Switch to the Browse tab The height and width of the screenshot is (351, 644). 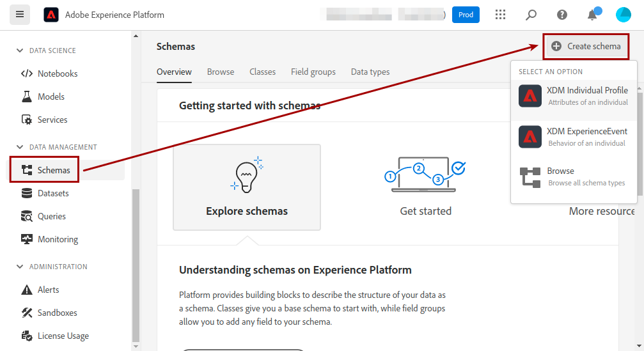click(x=221, y=72)
